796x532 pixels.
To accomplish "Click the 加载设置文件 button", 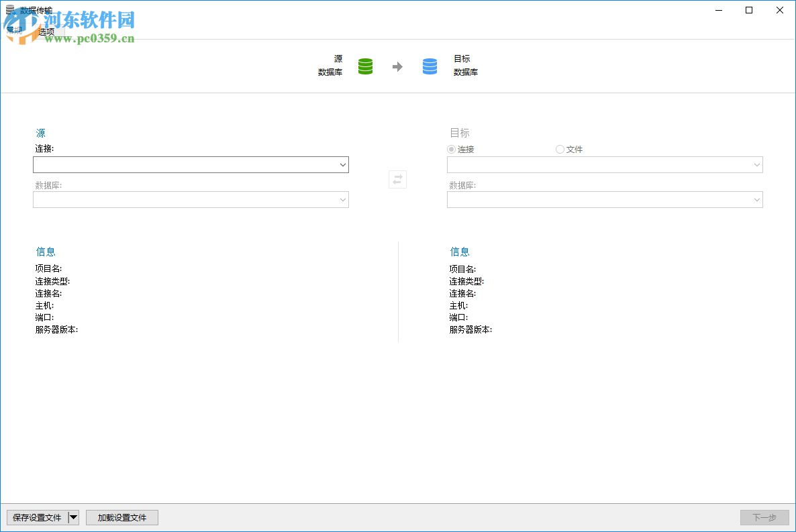I will pyautogui.click(x=121, y=517).
